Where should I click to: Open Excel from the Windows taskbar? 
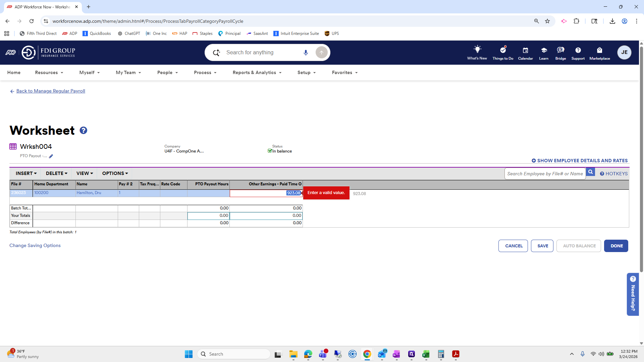426,354
